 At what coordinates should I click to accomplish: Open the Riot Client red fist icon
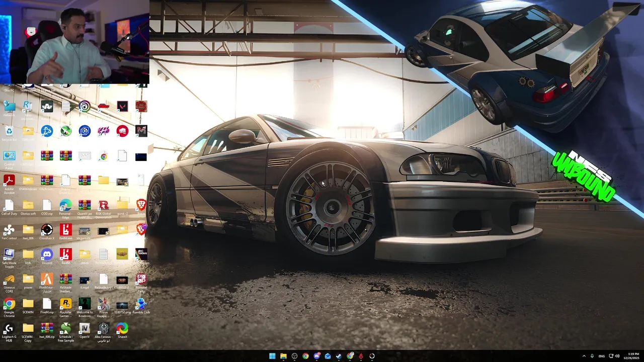(x=122, y=131)
